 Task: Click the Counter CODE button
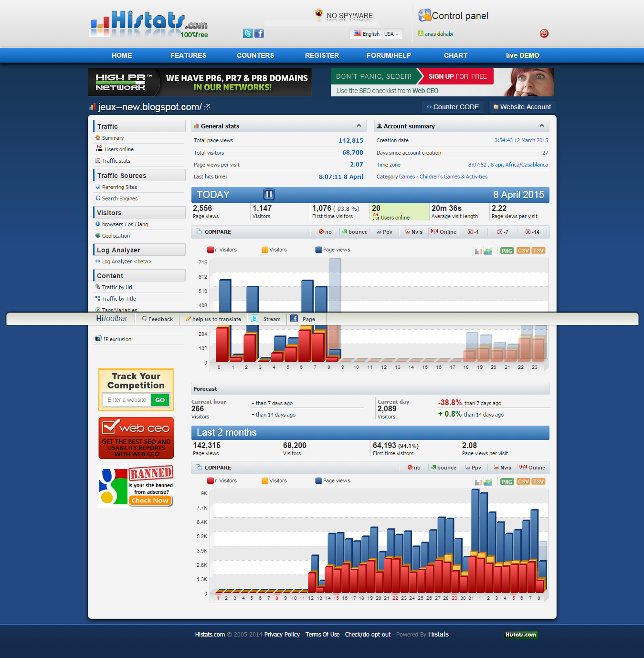453,107
